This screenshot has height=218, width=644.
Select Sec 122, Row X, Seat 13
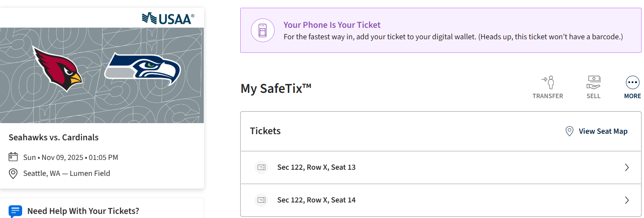[316, 167]
